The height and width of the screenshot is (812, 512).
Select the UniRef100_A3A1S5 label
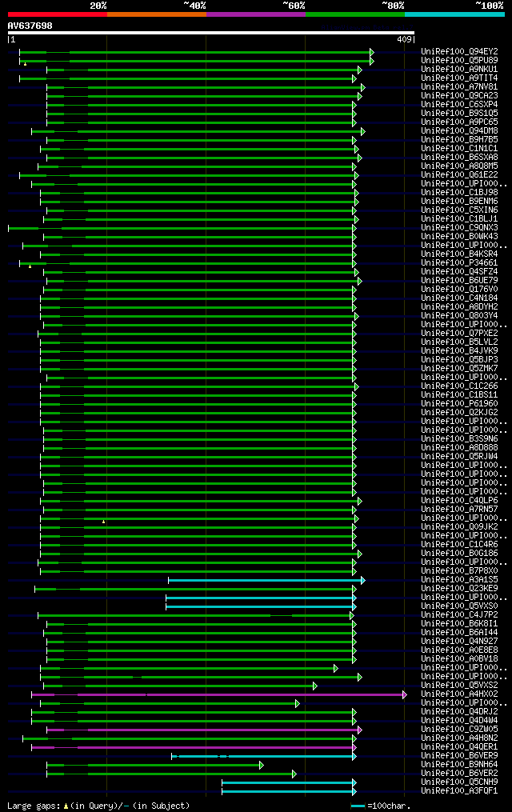tap(459, 580)
